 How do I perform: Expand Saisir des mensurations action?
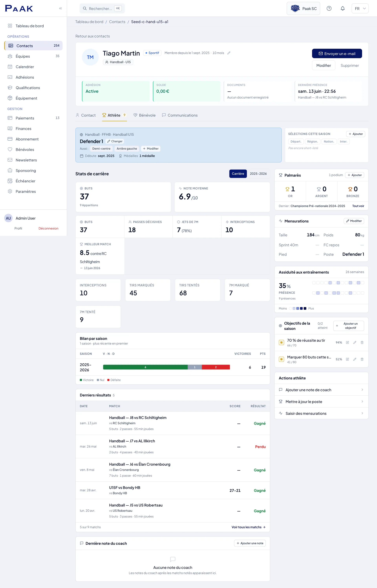coord(321,413)
